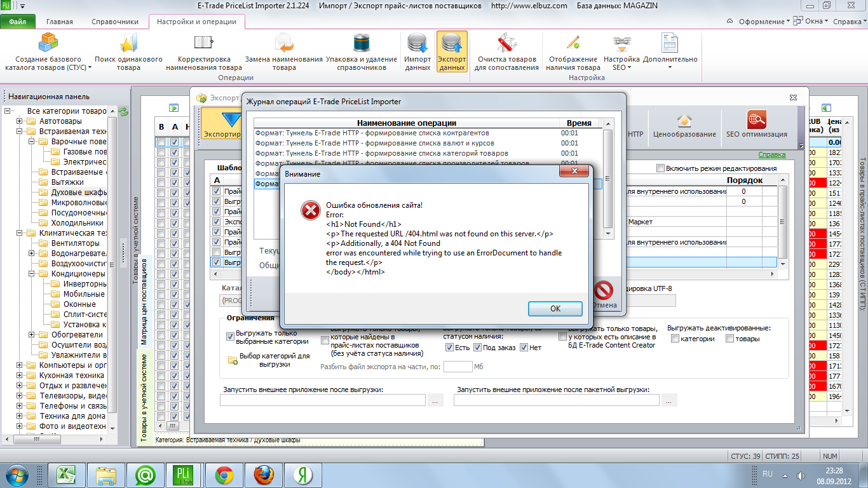
Task: Open Google Chrome from the taskbar
Action: (224, 475)
